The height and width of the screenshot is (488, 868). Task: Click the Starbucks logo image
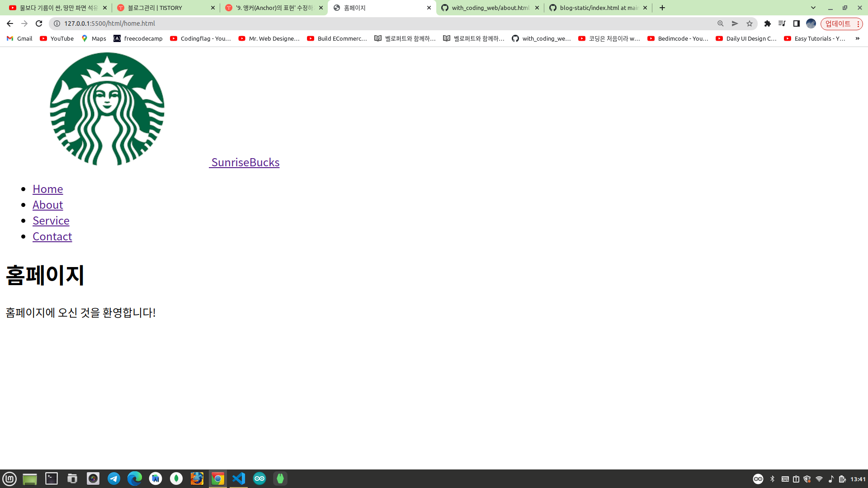pyautogui.click(x=107, y=109)
